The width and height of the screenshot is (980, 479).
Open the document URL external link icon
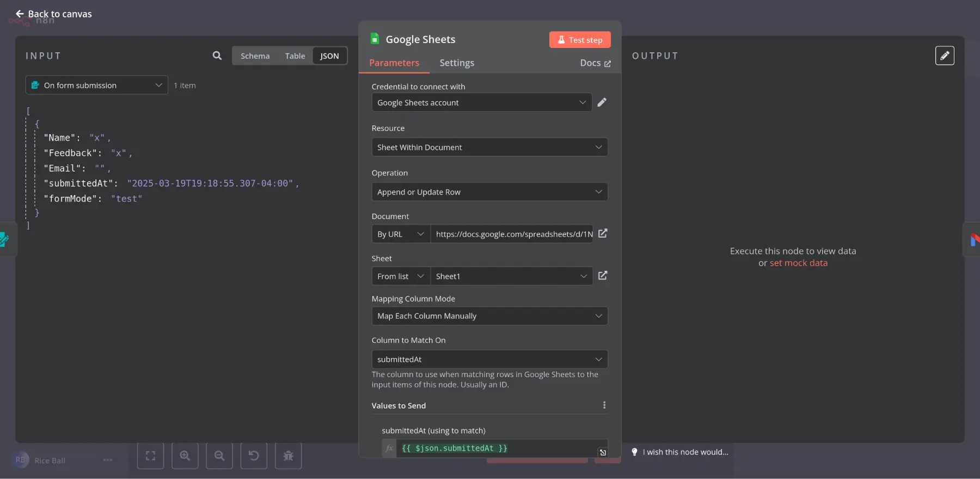[603, 233]
